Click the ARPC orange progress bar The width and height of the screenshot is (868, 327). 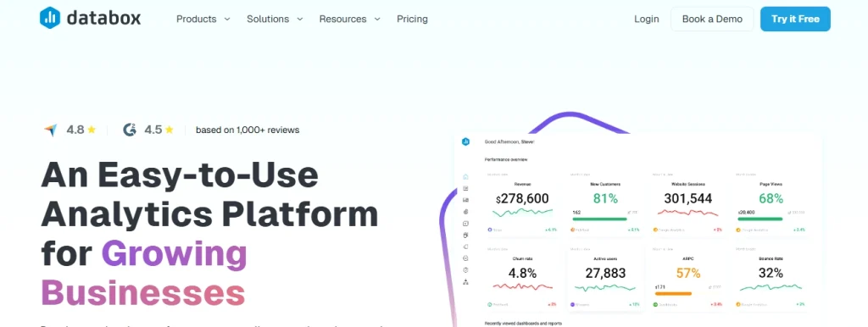pyautogui.click(x=673, y=294)
